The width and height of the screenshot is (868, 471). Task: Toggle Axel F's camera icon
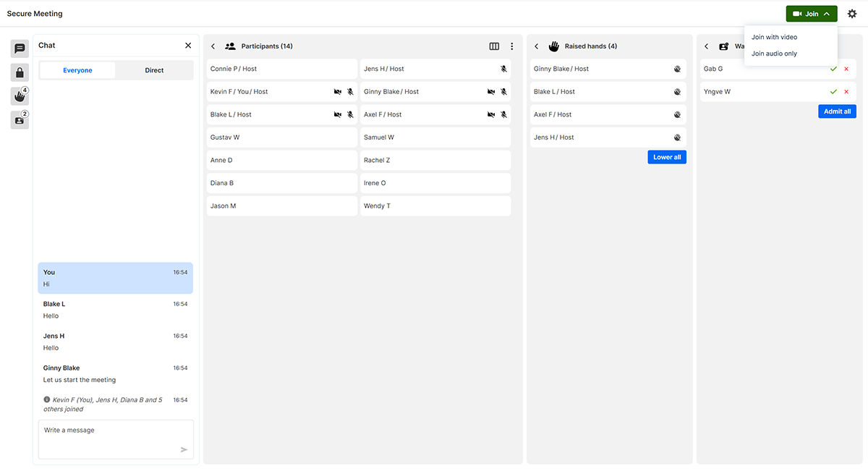point(491,114)
